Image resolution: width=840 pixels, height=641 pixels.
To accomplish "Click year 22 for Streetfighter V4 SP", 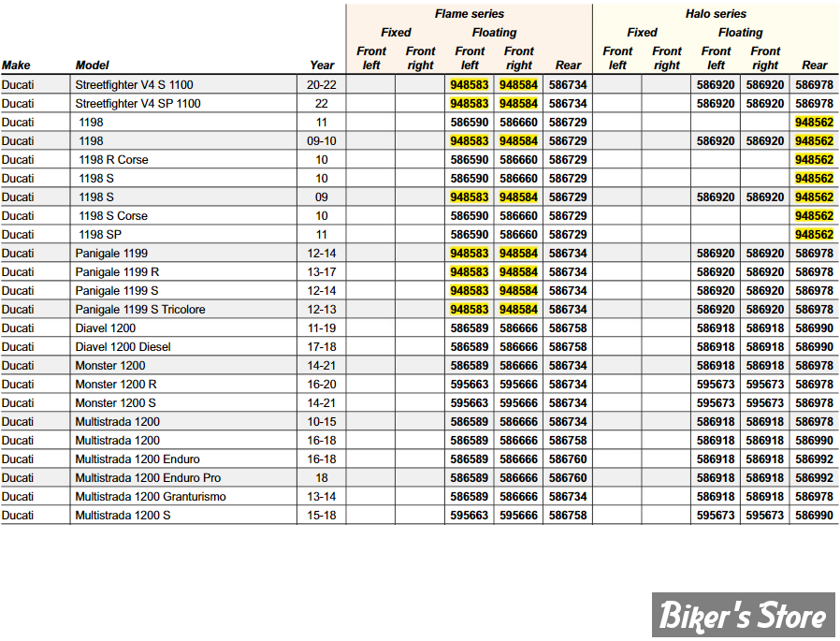I will click(322, 104).
